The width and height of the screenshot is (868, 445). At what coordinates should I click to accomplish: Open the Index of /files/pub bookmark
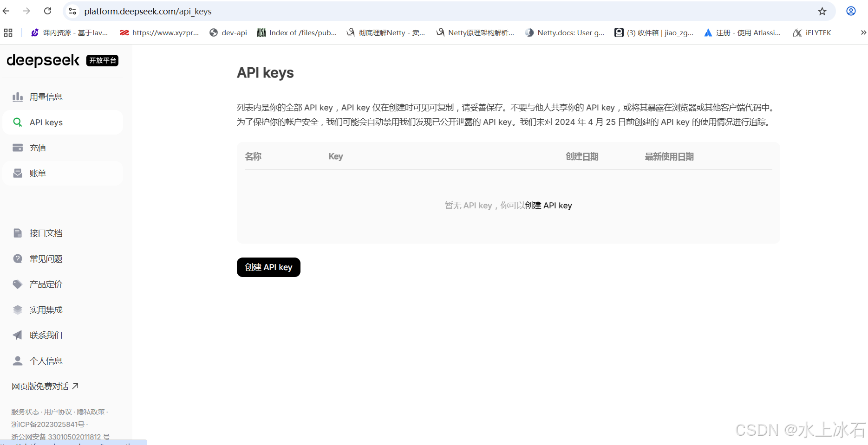coord(297,32)
